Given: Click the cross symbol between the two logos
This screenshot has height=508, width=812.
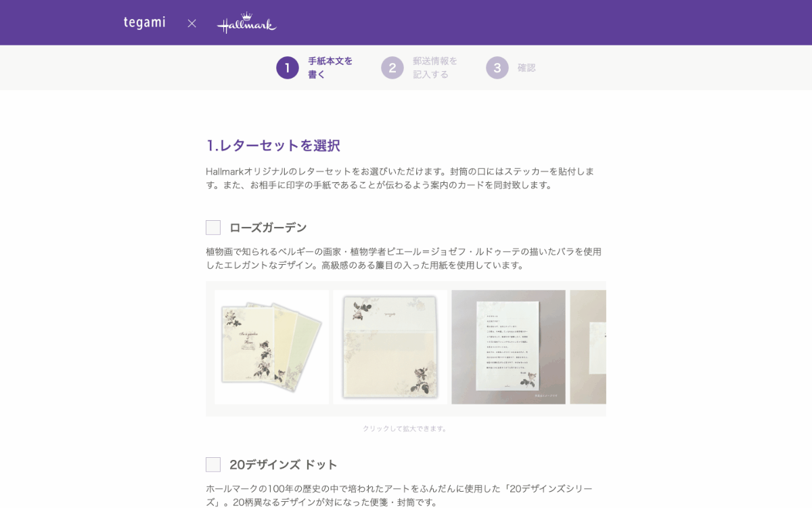Looking at the screenshot, I should [191, 23].
